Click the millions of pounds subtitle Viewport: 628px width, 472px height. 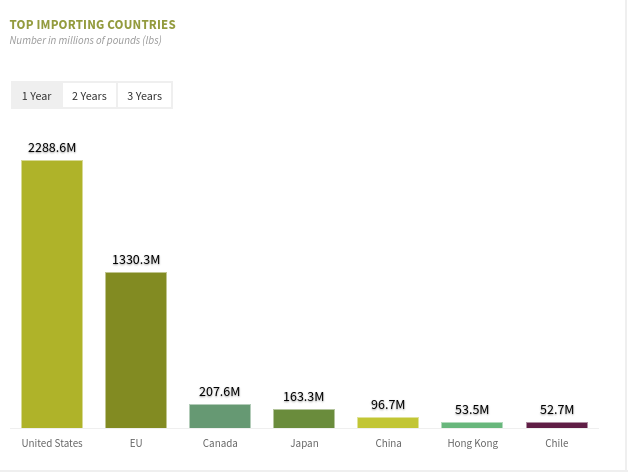coord(85,40)
